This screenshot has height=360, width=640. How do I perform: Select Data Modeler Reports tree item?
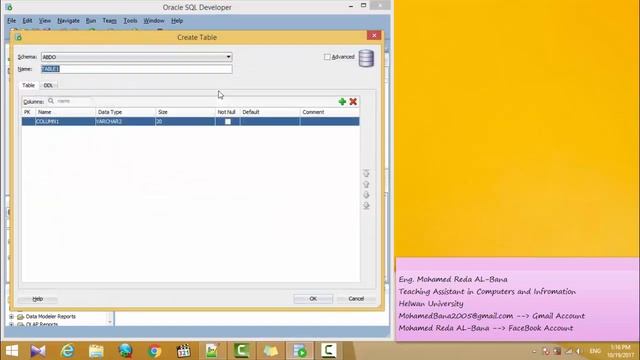51,316
